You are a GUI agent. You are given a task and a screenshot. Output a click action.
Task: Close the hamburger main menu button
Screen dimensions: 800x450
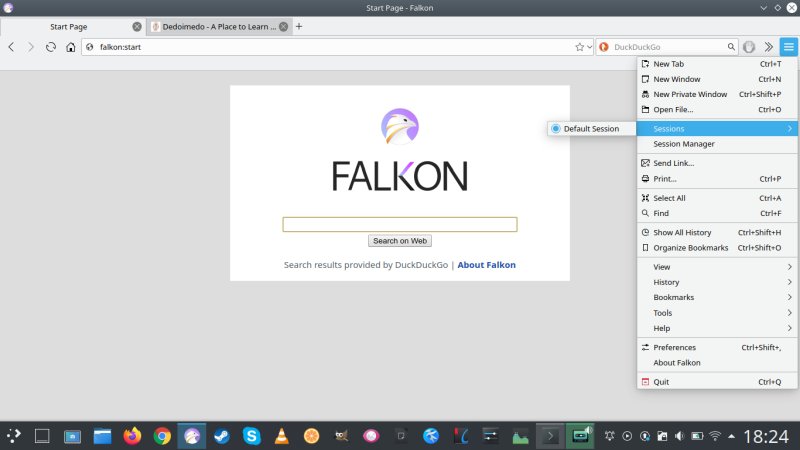pos(789,47)
